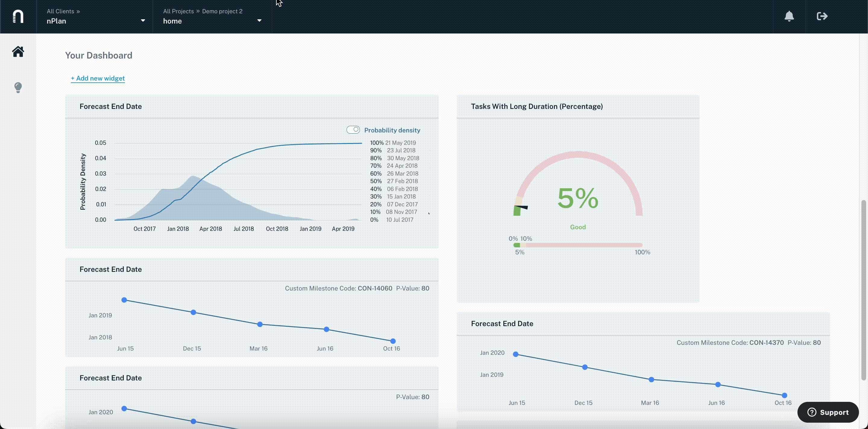The image size is (868, 429).
Task: Click Add new widget link
Action: (98, 78)
